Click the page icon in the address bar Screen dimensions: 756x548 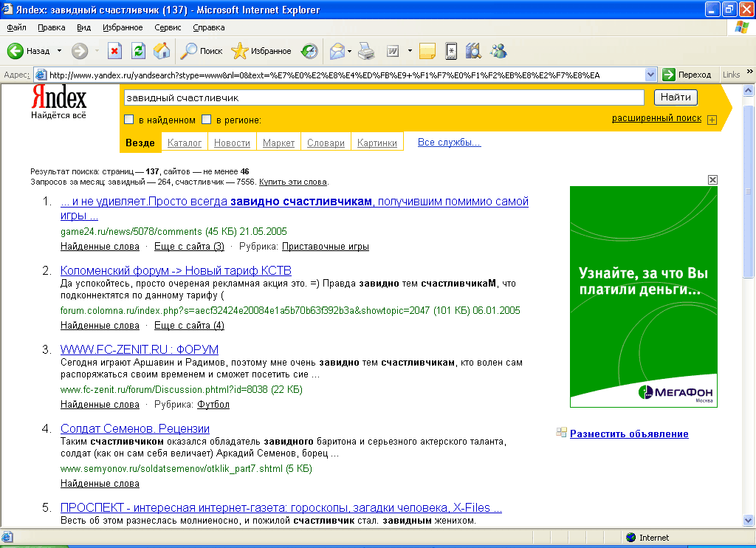[x=41, y=75]
